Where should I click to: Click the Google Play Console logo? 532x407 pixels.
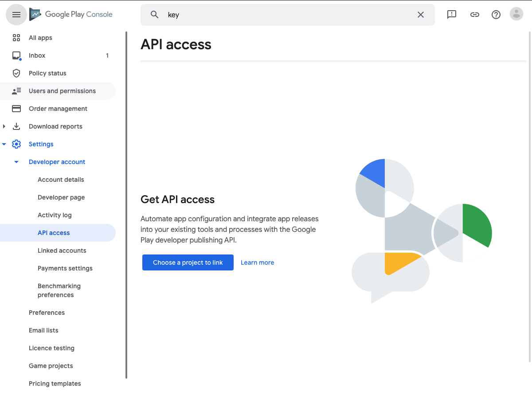71,15
